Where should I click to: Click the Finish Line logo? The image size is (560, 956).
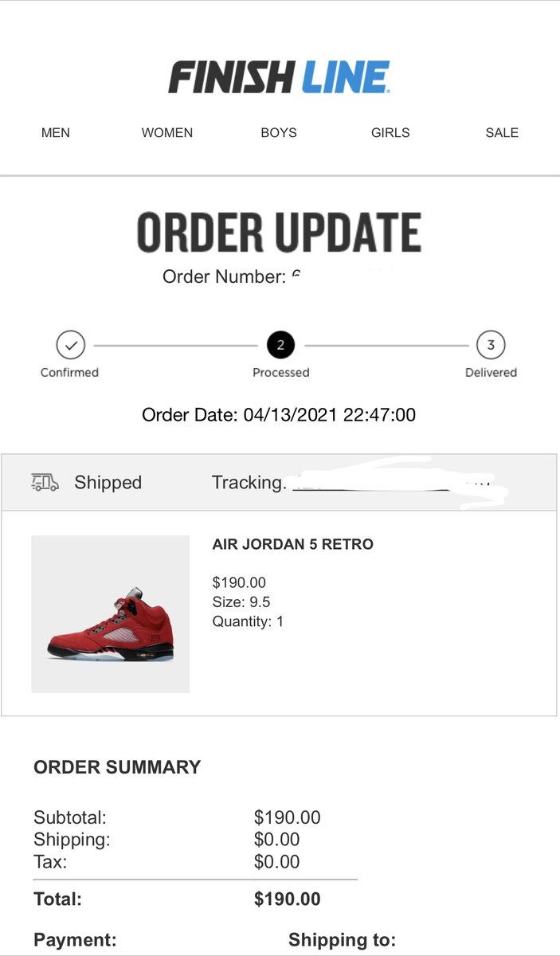[x=279, y=77]
